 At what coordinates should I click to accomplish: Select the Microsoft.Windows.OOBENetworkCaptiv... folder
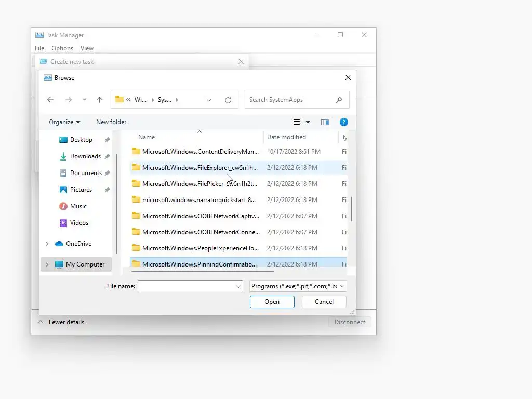pyautogui.click(x=201, y=216)
